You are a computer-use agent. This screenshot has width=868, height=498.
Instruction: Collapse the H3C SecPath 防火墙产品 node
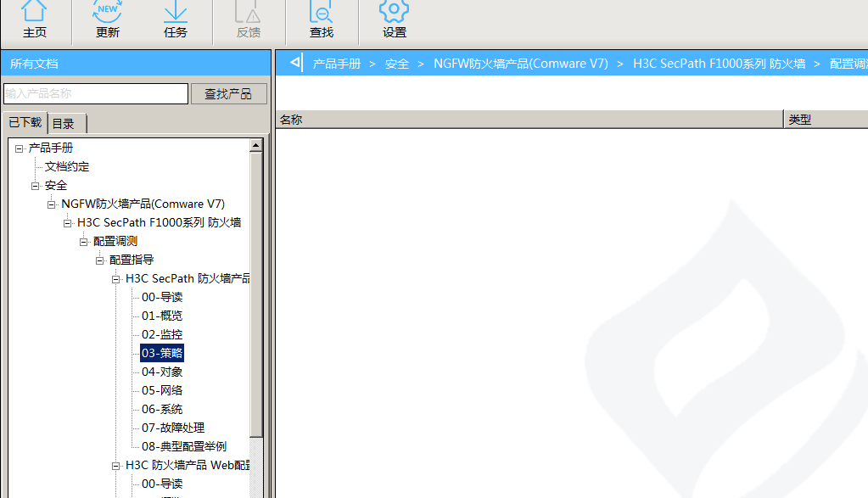click(x=115, y=279)
